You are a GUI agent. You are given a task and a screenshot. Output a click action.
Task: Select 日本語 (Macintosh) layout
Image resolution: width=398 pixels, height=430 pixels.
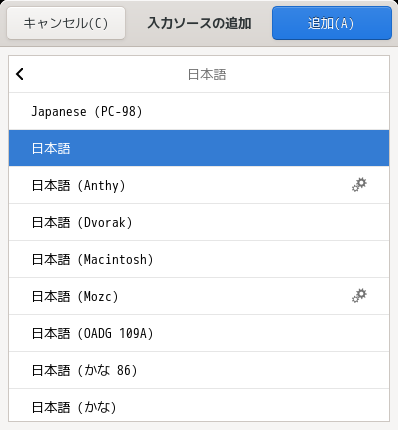coord(199,259)
